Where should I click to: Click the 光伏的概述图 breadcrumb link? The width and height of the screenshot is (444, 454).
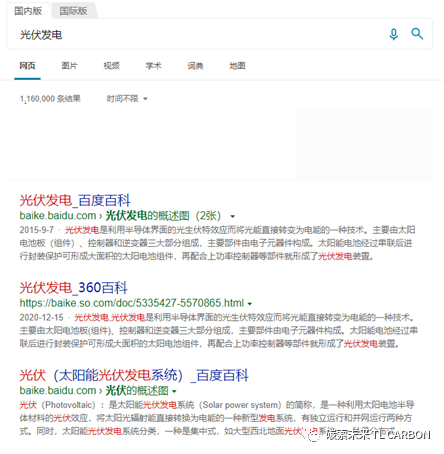coord(137,390)
